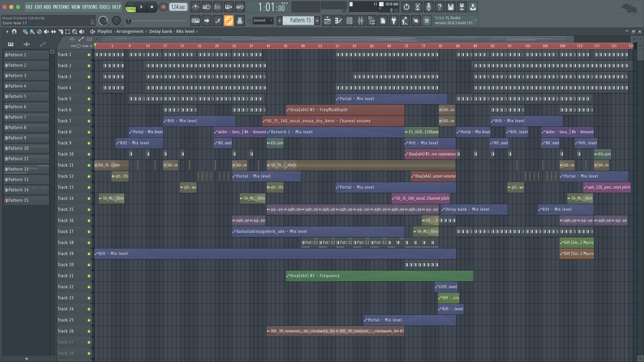Select Pattern 7 in the picker list
Image resolution: width=644 pixels, height=362 pixels.
coord(26,117)
